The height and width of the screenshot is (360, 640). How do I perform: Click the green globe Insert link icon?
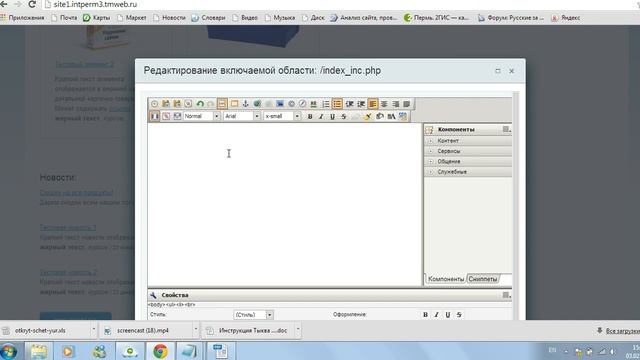[257, 104]
